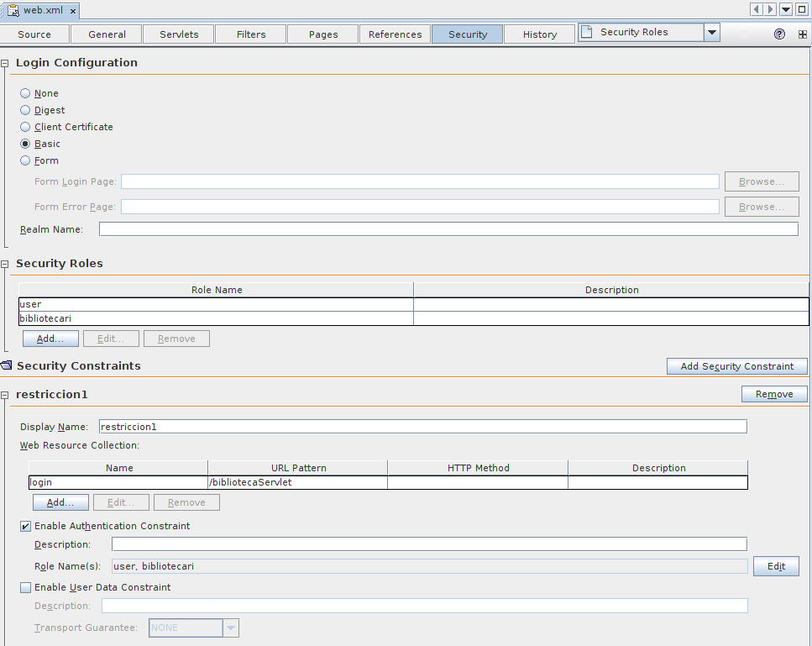Image resolution: width=812 pixels, height=646 pixels.
Task: Click the URL Pattern column header
Action: coord(298,468)
